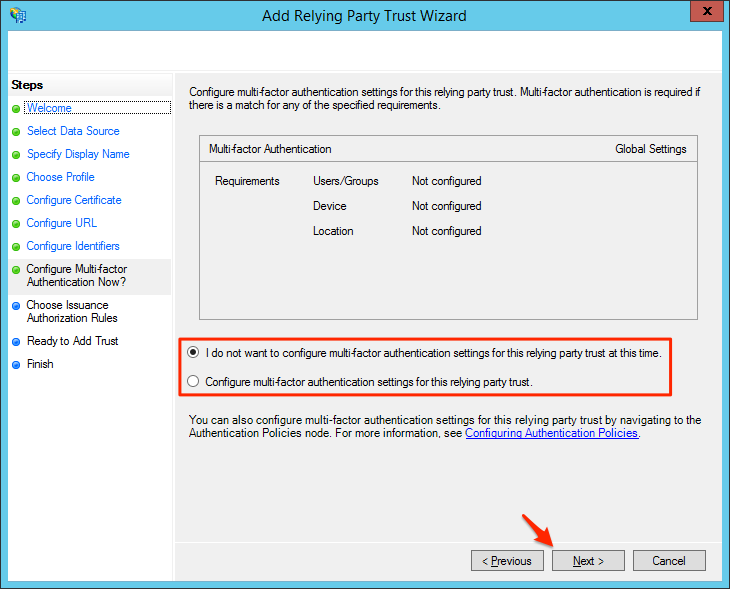The height and width of the screenshot is (589, 730).
Task: Click the Global Settings header label
Action: point(650,149)
